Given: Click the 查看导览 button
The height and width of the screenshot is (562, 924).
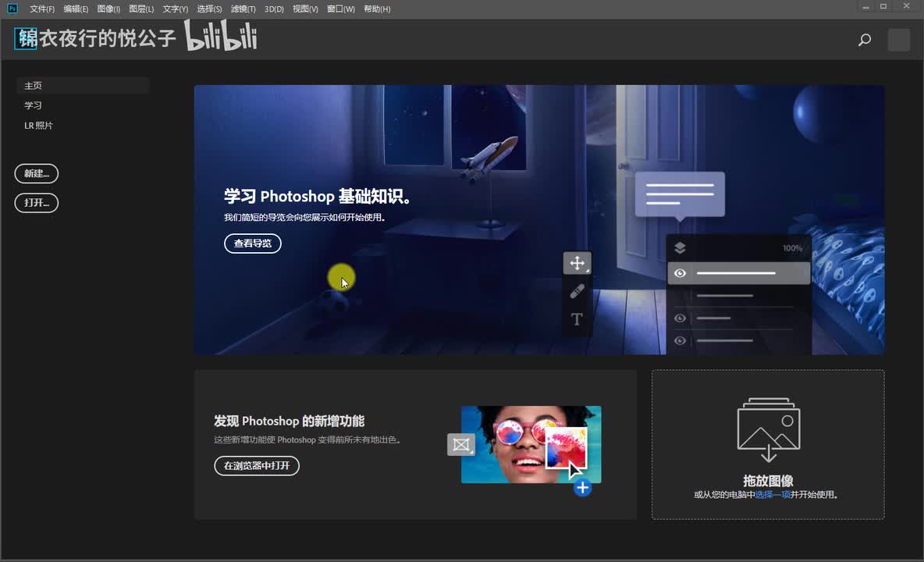Looking at the screenshot, I should pyautogui.click(x=253, y=244).
